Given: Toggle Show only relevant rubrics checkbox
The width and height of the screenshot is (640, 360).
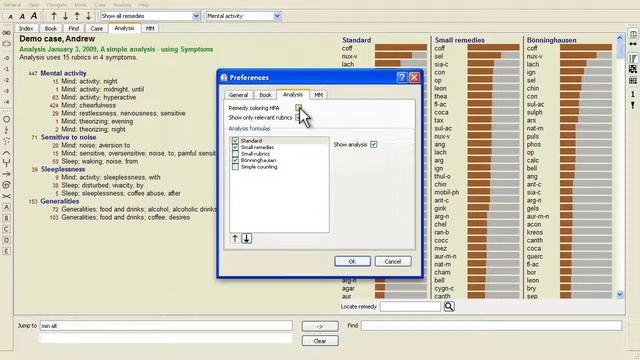Looking at the screenshot, I should tap(299, 118).
